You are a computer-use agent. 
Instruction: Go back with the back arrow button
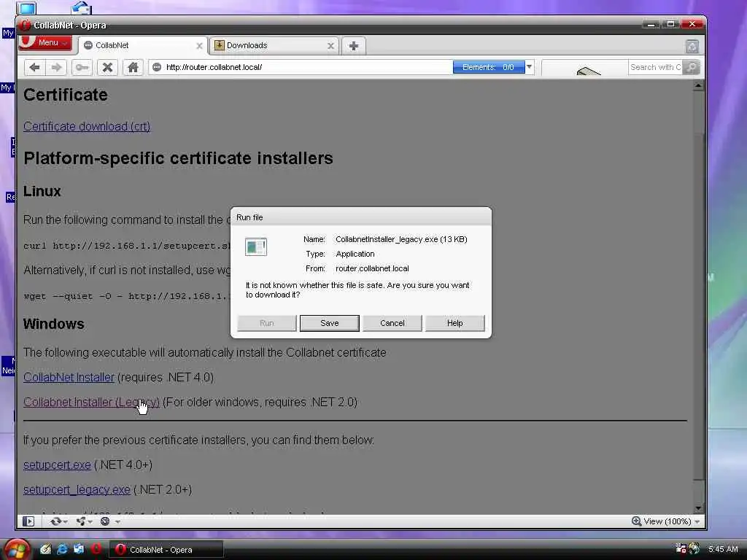tap(34, 68)
